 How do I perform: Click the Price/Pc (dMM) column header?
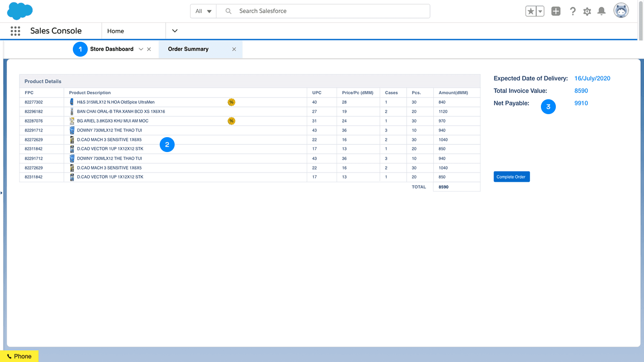tap(358, 92)
